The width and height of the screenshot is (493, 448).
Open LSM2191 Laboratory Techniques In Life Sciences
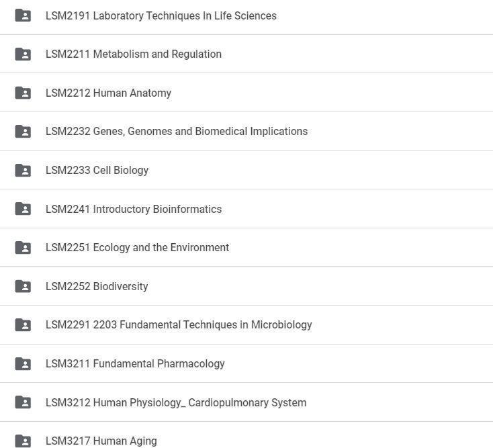click(x=161, y=15)
